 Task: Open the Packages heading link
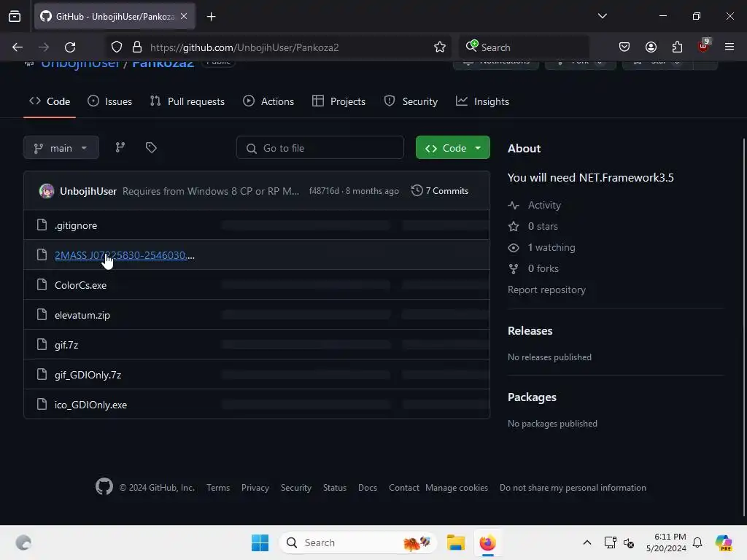point(532,397)
